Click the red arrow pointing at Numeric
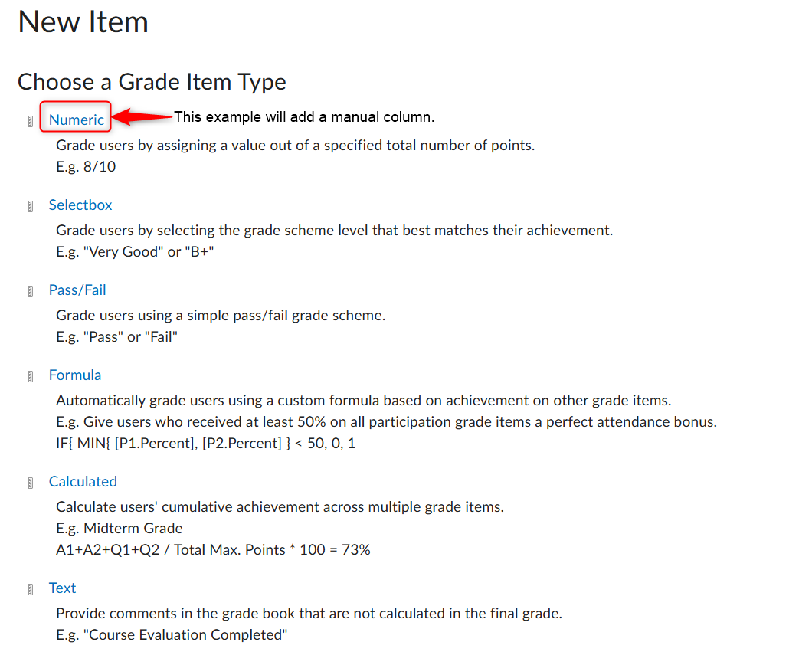812x665 pixels. click(x=142, y=117)
